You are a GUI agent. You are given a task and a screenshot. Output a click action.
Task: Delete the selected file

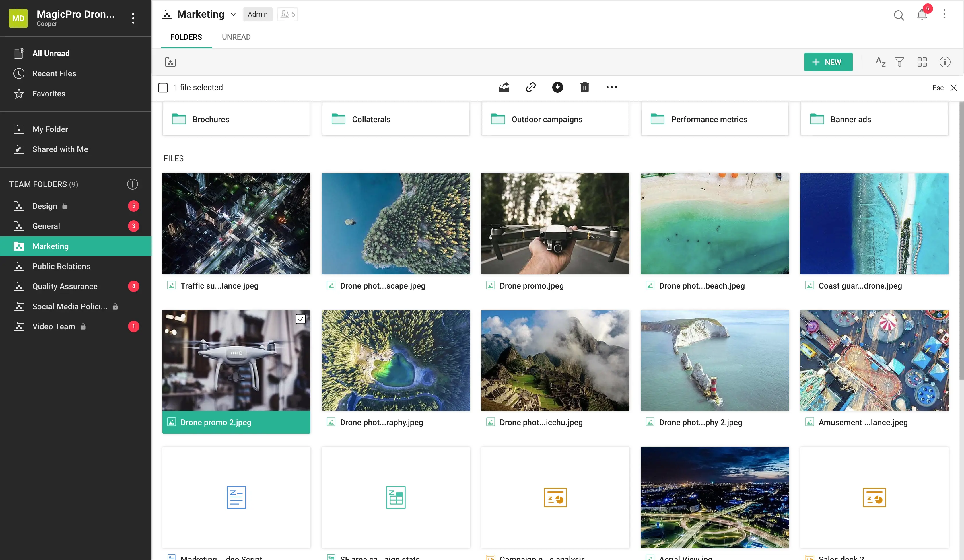[x=584, y=87]
